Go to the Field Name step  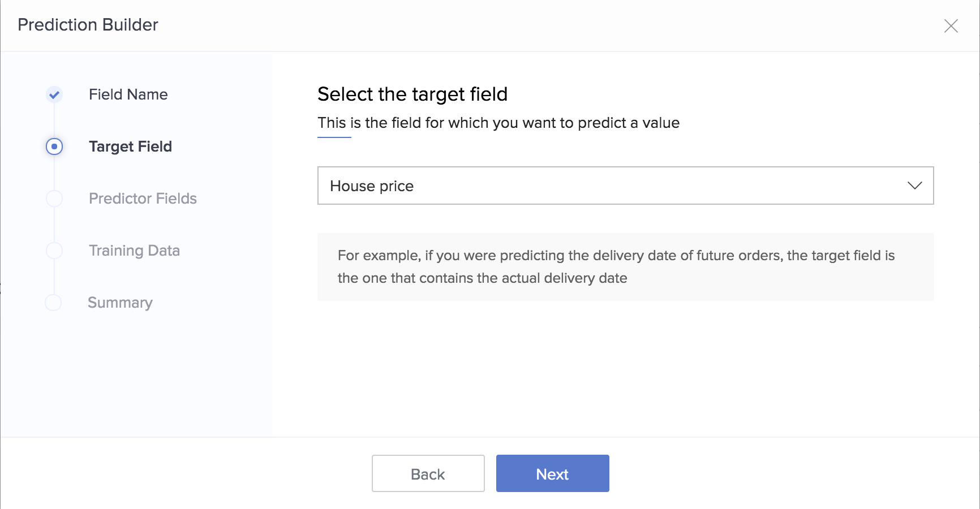point(128,94)
